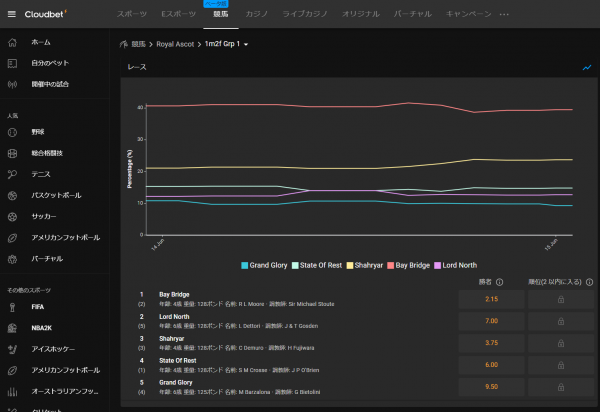Toggle the Lord North legend swatch
Viewport: 600px width, 412px height.
[x=437, y=265]
